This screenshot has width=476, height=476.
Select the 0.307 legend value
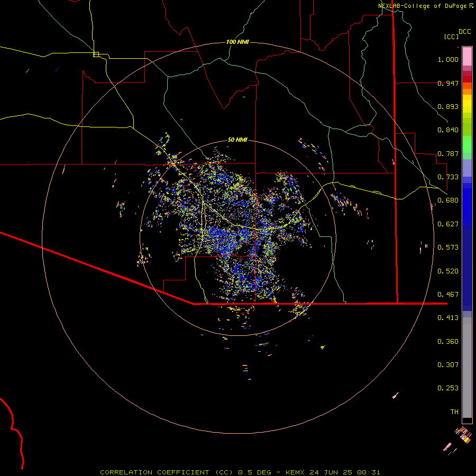448,365
